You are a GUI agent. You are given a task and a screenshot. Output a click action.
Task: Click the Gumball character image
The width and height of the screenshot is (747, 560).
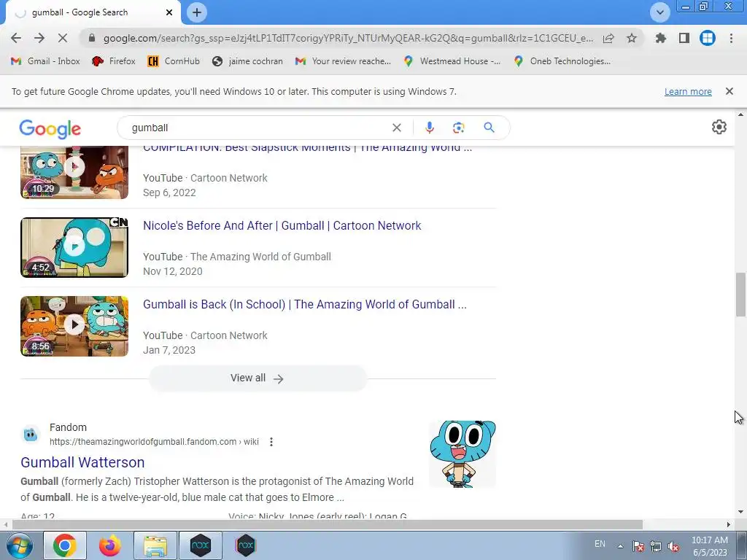[462, 454]
